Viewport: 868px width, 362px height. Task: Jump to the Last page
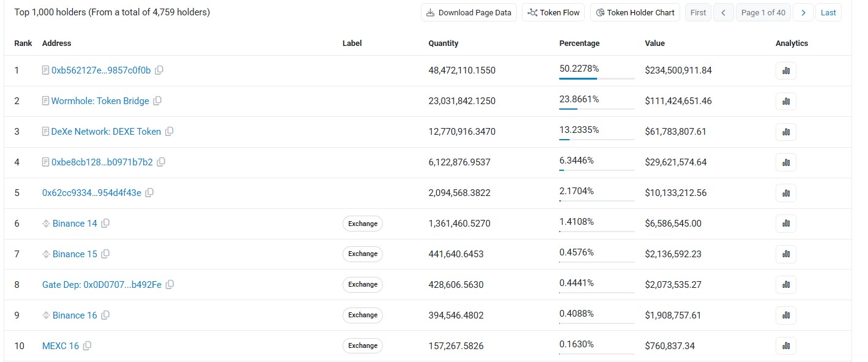pos(828,12)
